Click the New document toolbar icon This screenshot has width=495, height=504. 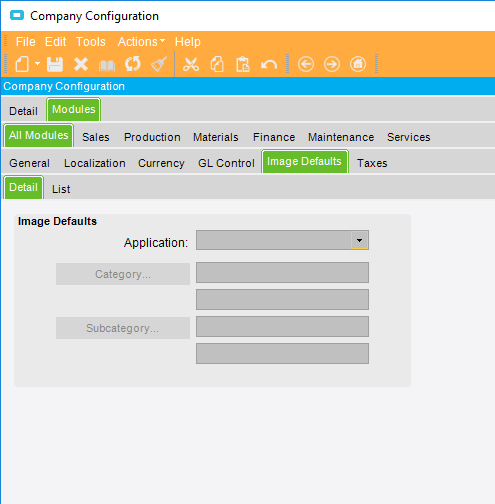(x=22, y=64)
